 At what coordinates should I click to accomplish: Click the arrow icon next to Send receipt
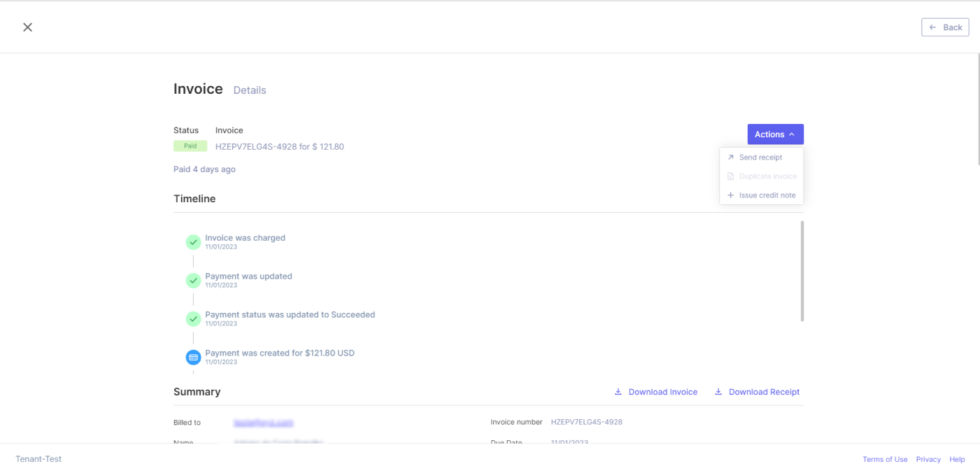pos(730,157)
